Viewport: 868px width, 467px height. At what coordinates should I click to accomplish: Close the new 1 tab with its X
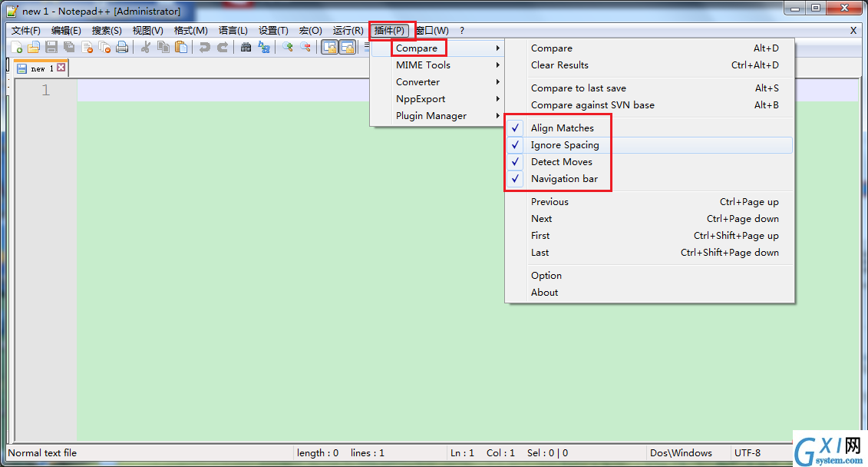(61, 68)
